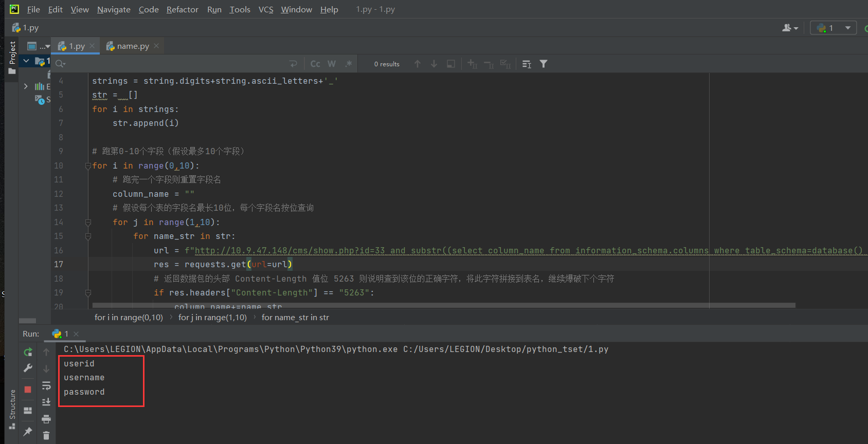Click the fold marker at line 19
868x444 pixels.
point(88,293)
